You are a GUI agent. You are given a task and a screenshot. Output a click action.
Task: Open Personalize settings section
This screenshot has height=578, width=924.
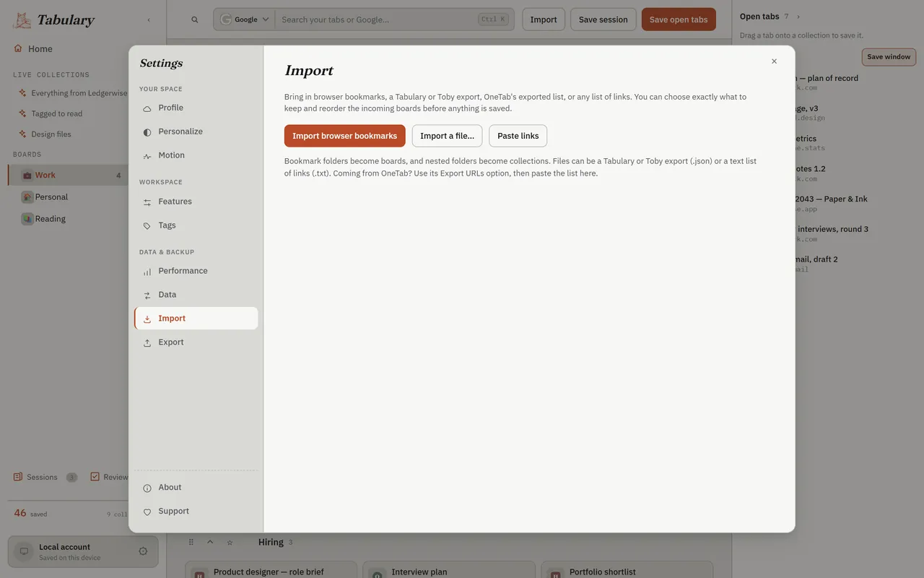point(196,131)
